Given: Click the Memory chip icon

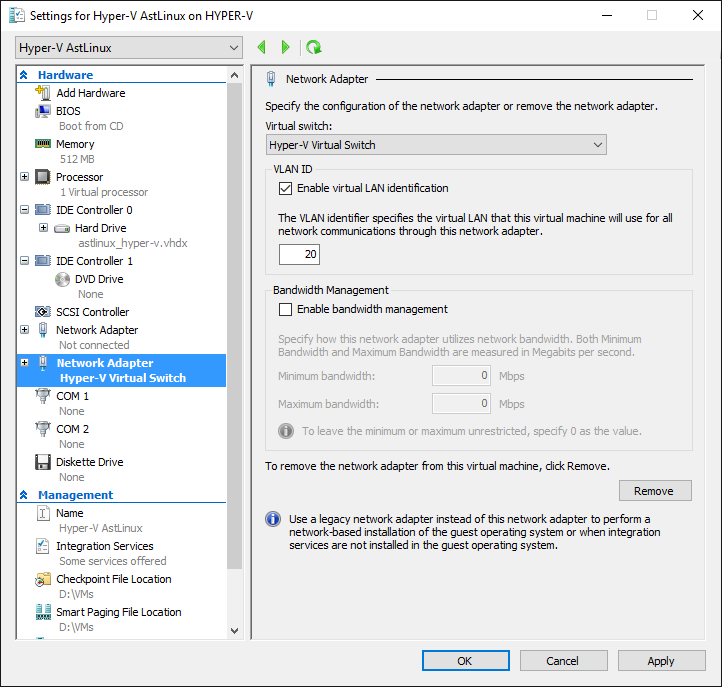Looking at the screenshot, I should coord(43,144).
